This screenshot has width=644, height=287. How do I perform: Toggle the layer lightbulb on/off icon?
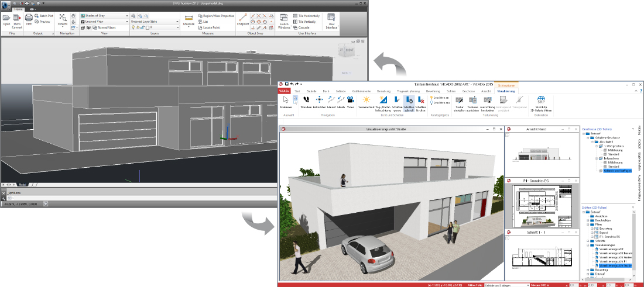pyautogui.click(x=133, y=27)
